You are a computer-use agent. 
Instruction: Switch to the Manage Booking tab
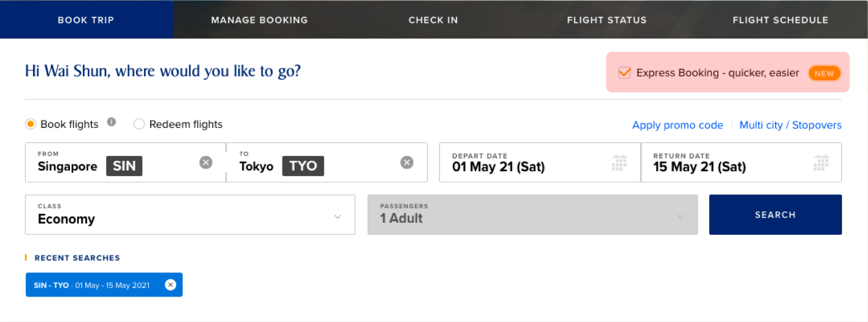click(x=259, y=20)
